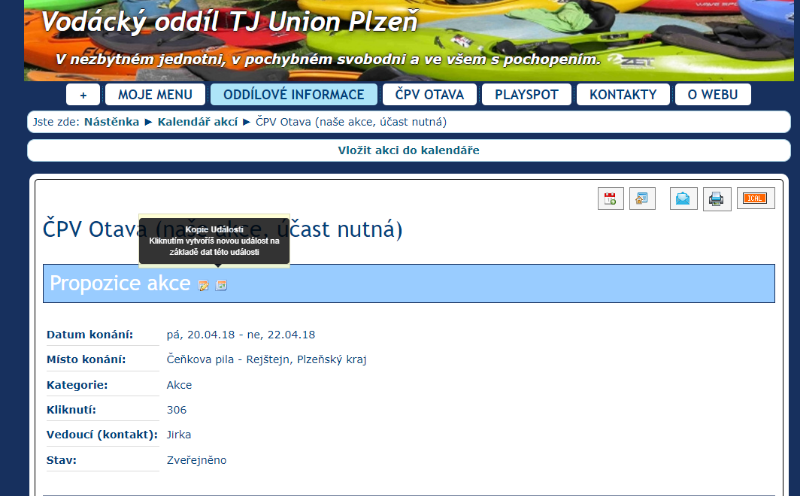Open the "+" menu item
This screenshot has width=800, height=496.
click(83, 95)
